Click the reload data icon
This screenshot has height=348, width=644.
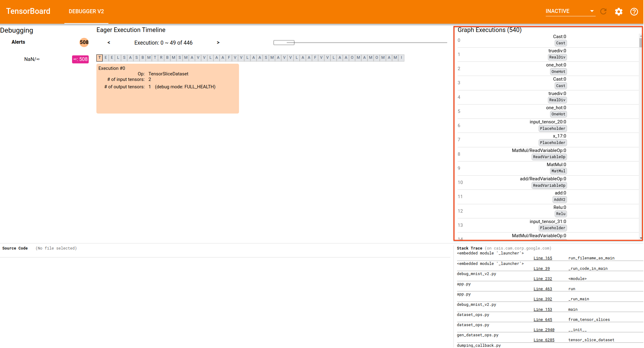pos(603,11)
